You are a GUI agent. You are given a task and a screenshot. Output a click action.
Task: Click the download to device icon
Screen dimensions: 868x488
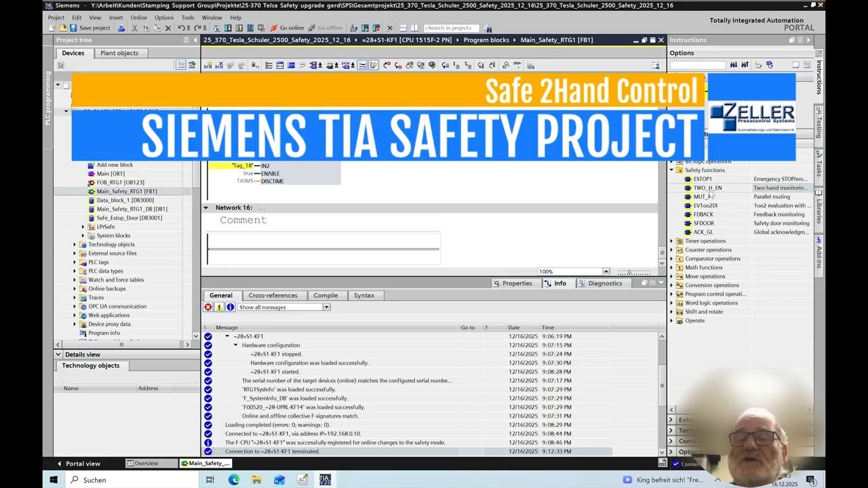click(x=228, y=28)
